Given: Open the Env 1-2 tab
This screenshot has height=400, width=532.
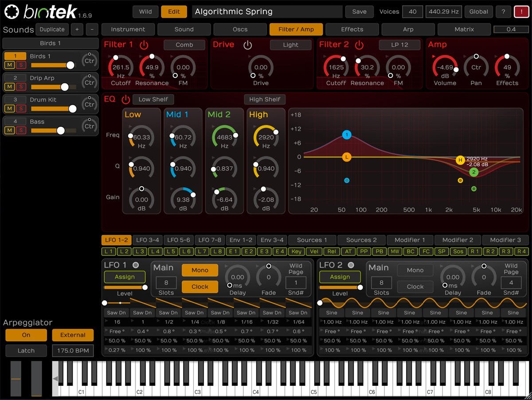Looking at the screenshot, I should click(241, 240).
